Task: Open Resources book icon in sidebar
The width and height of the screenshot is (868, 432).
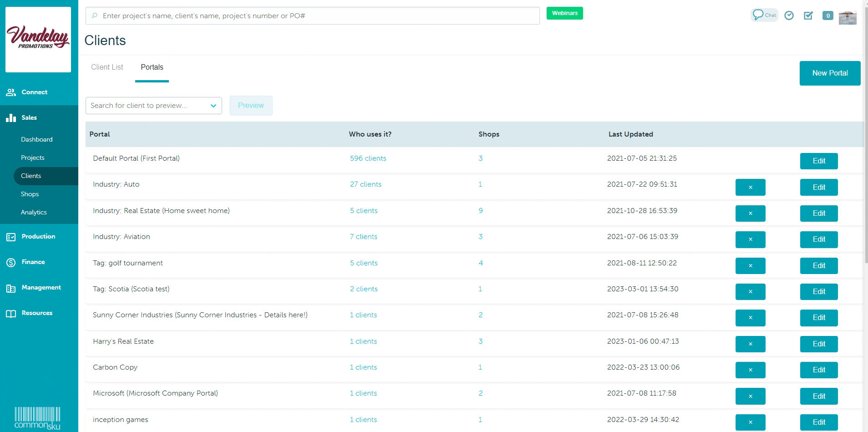Action: [x=11, y=314]
